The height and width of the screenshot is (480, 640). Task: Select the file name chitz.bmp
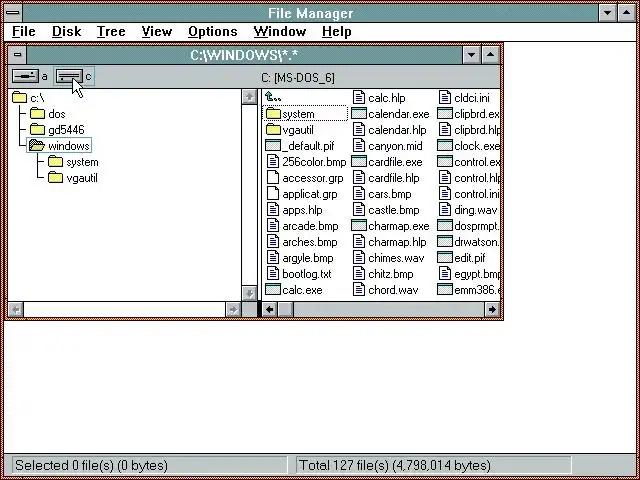tap(391, 274)
